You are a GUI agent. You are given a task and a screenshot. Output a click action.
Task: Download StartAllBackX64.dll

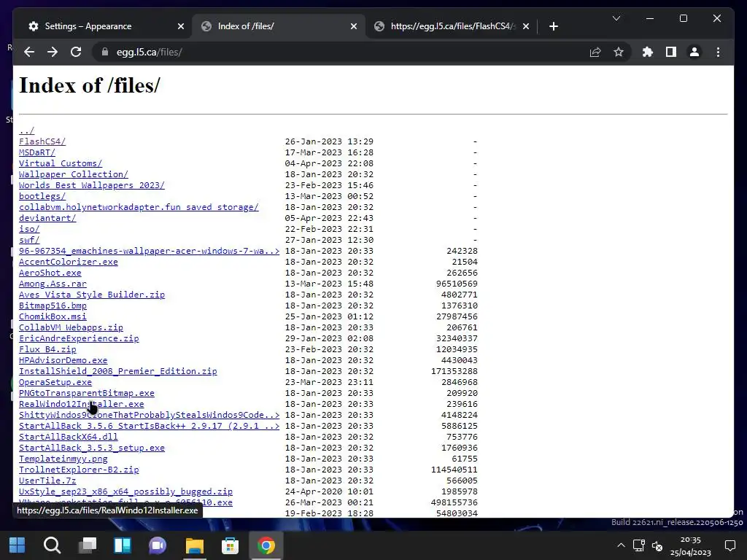point(69,437)
